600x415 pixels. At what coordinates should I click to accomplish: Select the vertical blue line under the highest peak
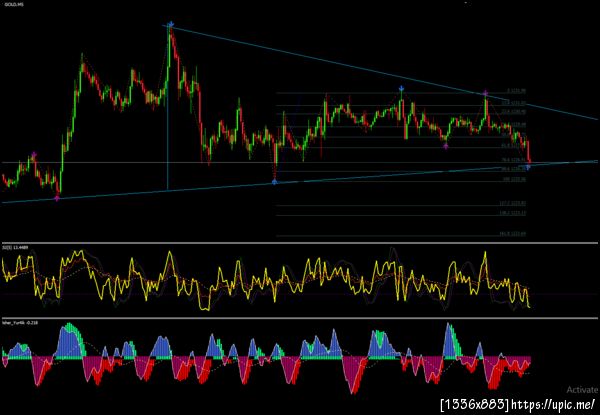[x=168, y=108]
